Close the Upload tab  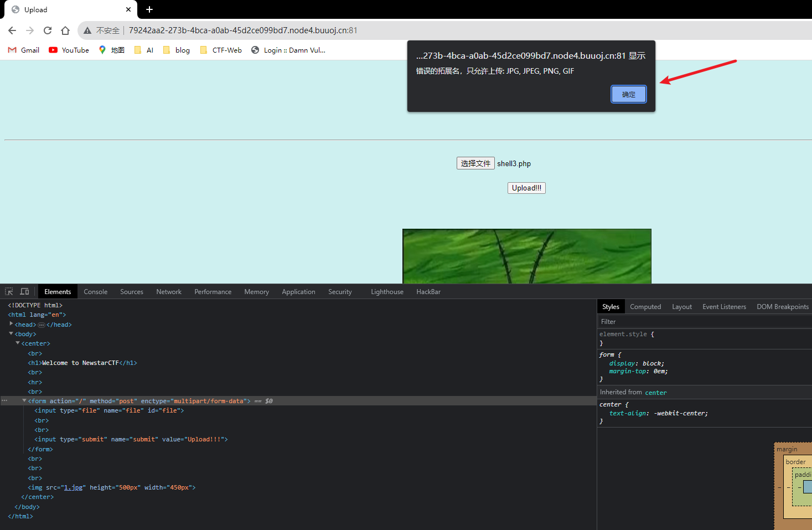tap(128, 9)
